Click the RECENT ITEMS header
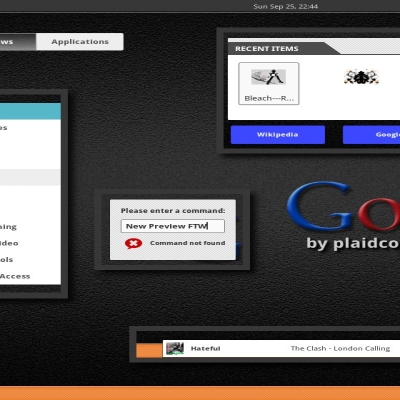The height and width of the screenshot is (400, 400). [267, 49]
